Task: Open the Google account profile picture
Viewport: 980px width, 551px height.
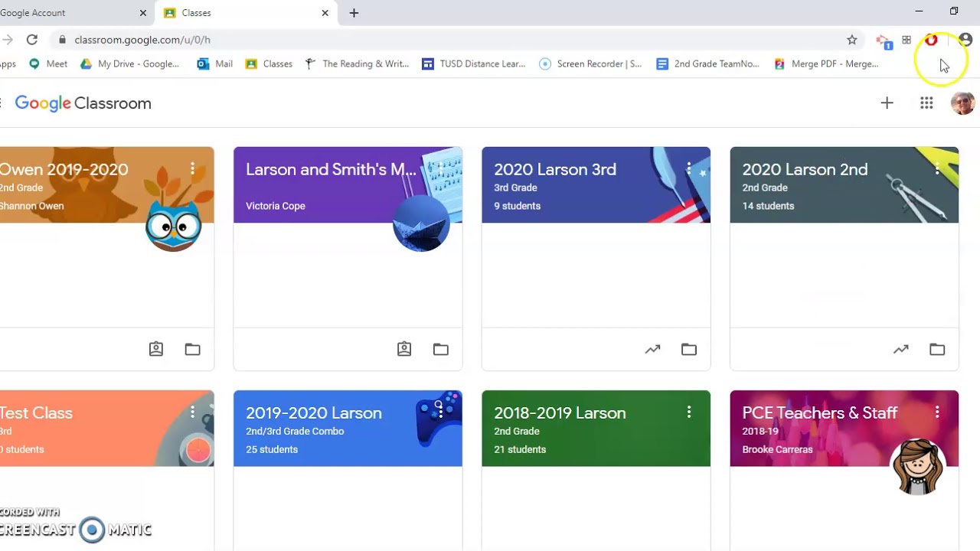Action: 962,103
